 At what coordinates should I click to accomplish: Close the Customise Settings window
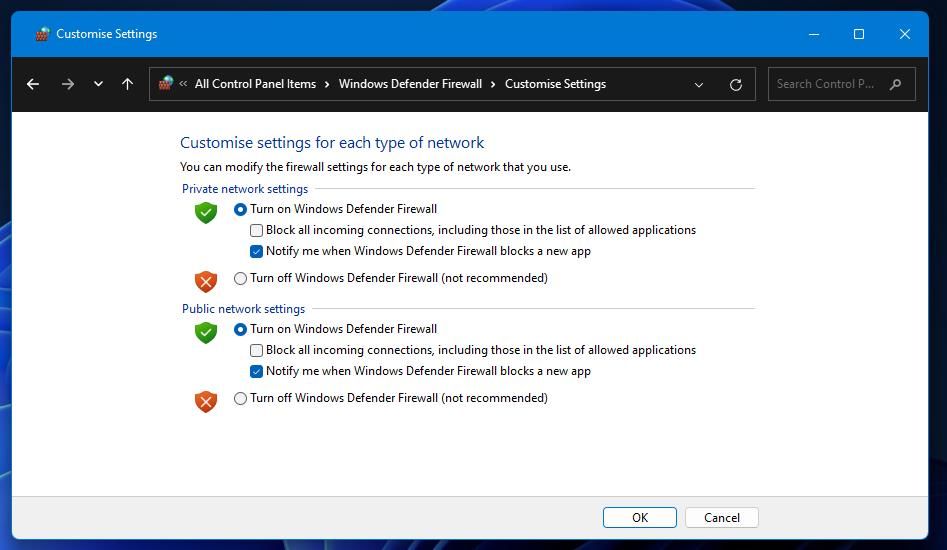pyautogui.click(x=905, y=34)
